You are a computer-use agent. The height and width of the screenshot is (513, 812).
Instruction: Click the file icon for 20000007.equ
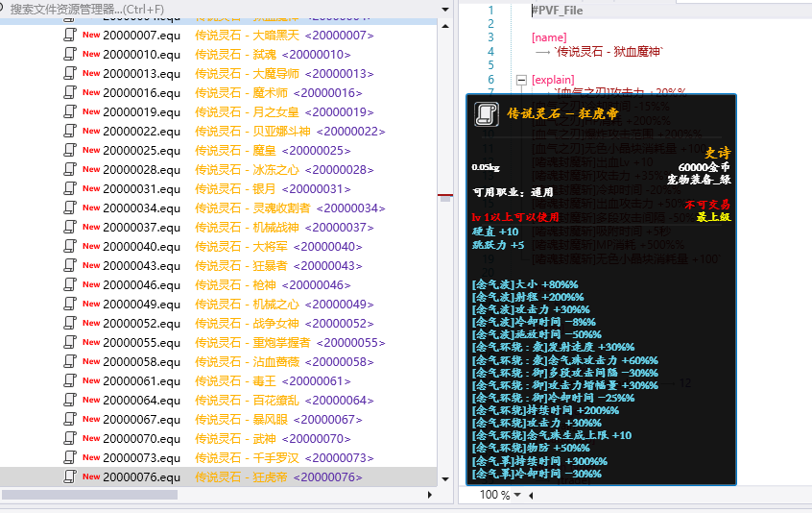coord(69,35)
